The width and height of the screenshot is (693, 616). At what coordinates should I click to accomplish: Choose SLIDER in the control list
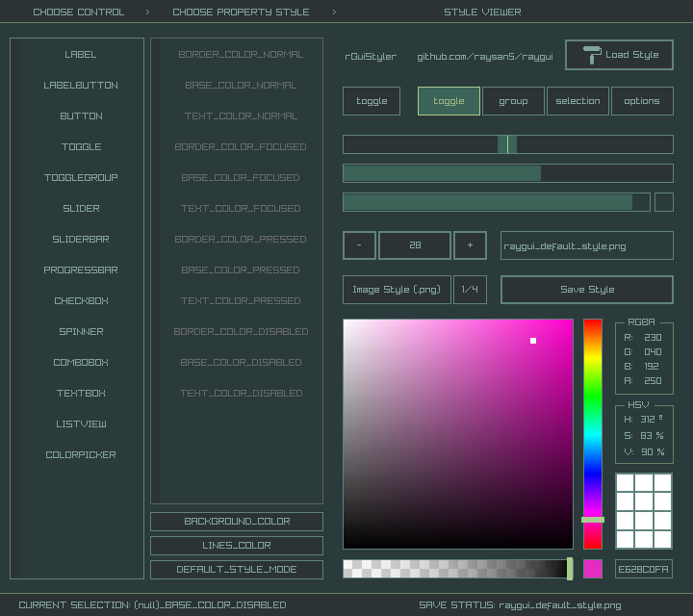tap(82, 209)
